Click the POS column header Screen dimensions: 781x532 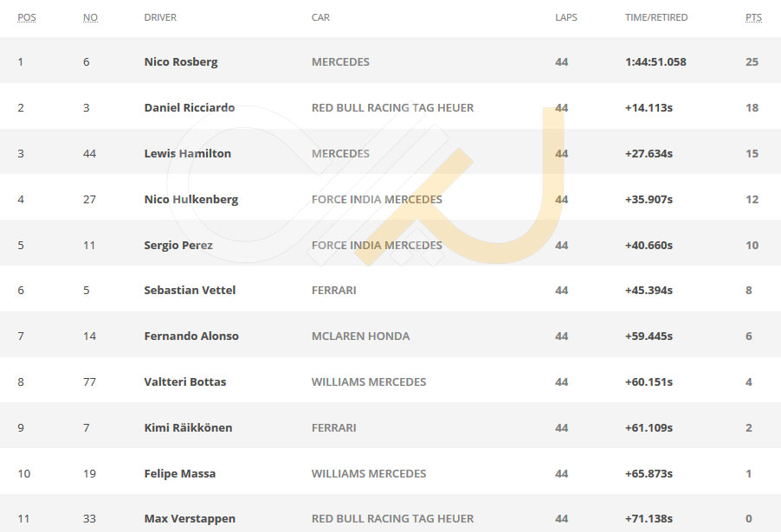[x=26, y=17]
